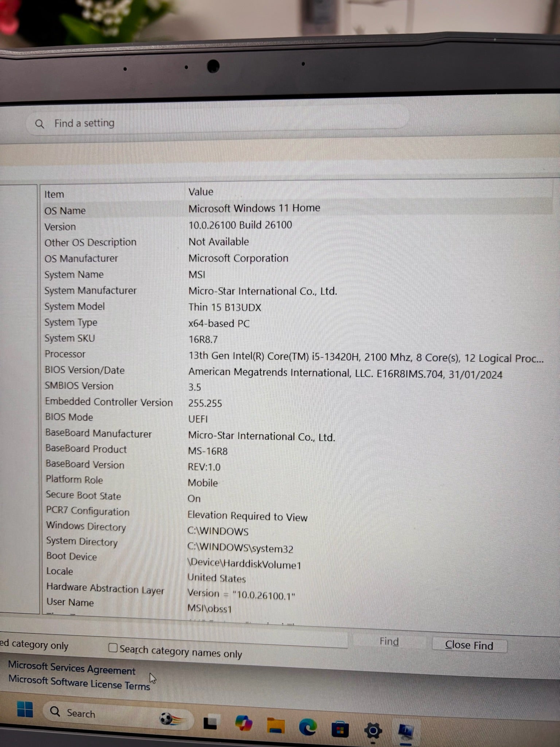Click the Value column header
The width and height of the screenshot is (560, 747).
(201, 192)
